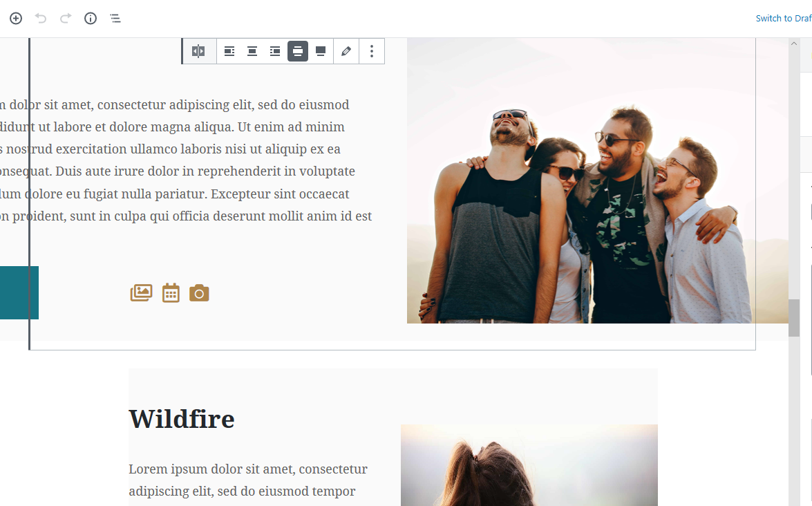The width and height of the screenshot is (812, 506).
Task: Click the Switch to Draft link
Action: point(784,19)
